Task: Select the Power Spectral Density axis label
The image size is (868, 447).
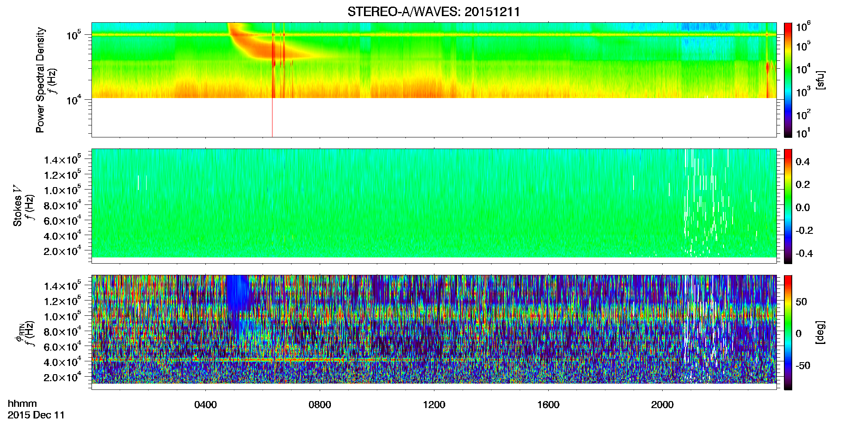Action: click(40, 80)
